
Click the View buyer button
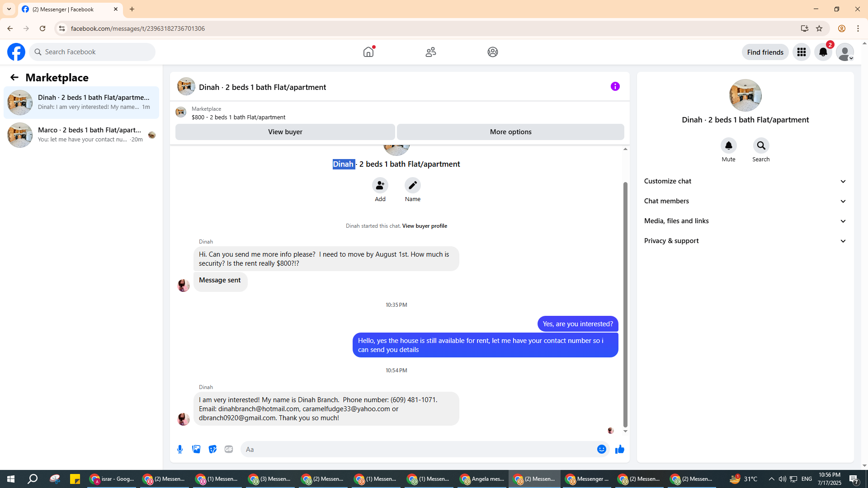click(x=285, y=132)
